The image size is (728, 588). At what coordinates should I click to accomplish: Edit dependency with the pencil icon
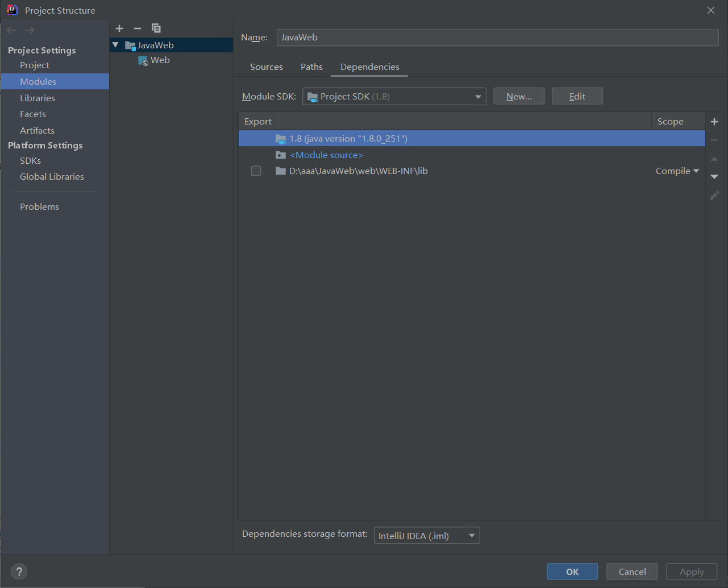[714, 196]
